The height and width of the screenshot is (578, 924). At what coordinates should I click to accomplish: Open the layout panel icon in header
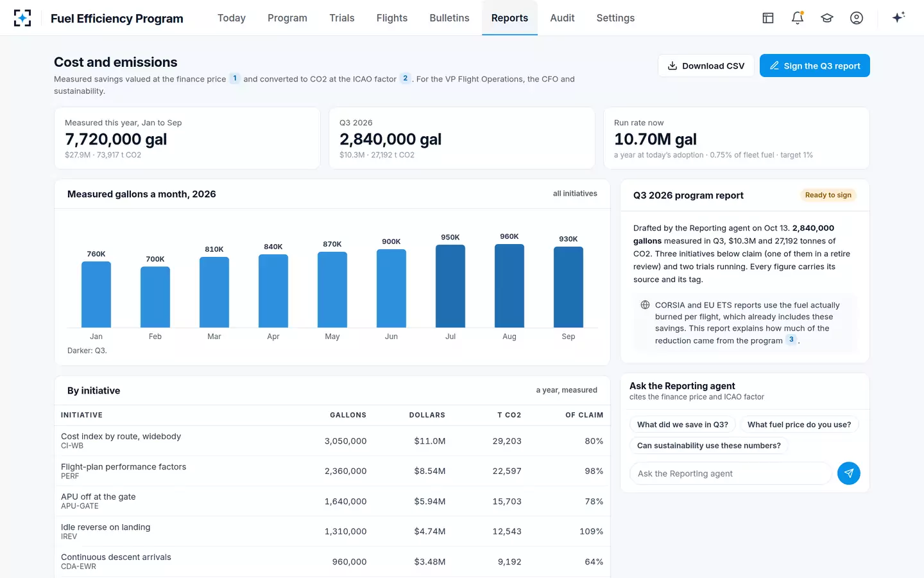[768, 18]
